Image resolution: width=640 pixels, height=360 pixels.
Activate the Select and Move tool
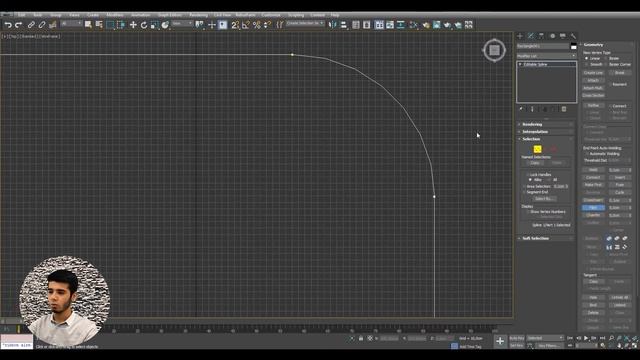133,25
